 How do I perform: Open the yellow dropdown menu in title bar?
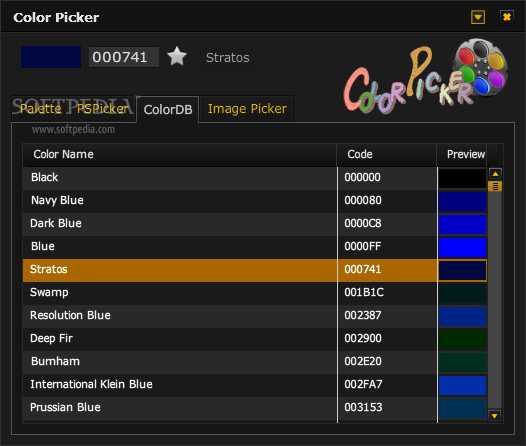(478, 17)
